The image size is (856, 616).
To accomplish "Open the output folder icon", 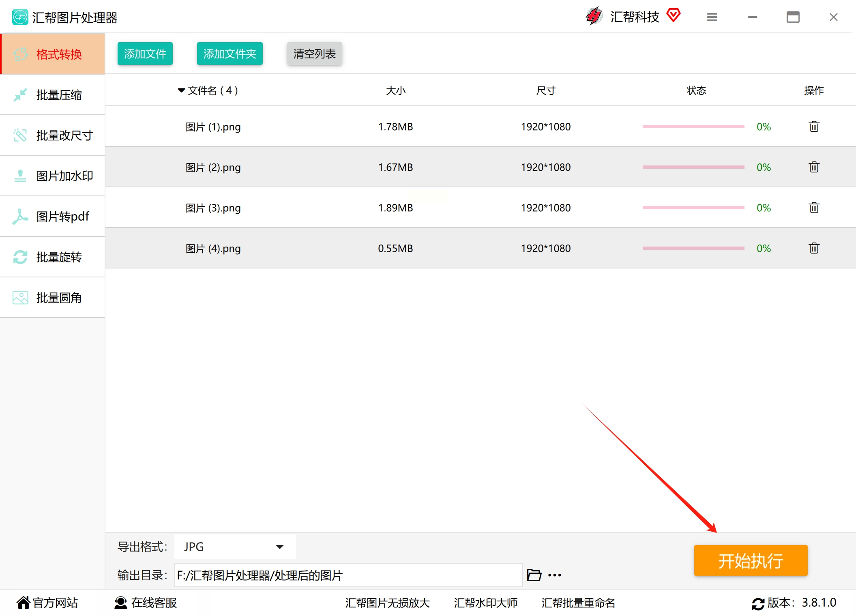I will point(534,575).
